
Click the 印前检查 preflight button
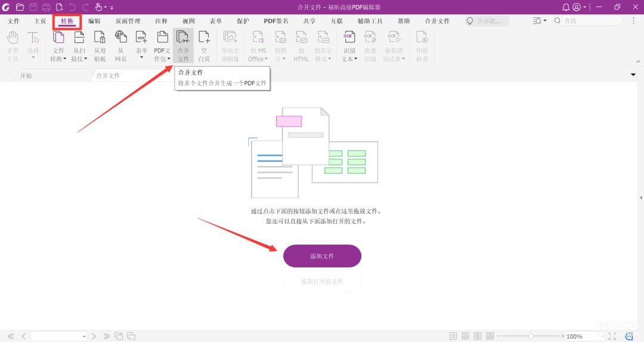422,47
